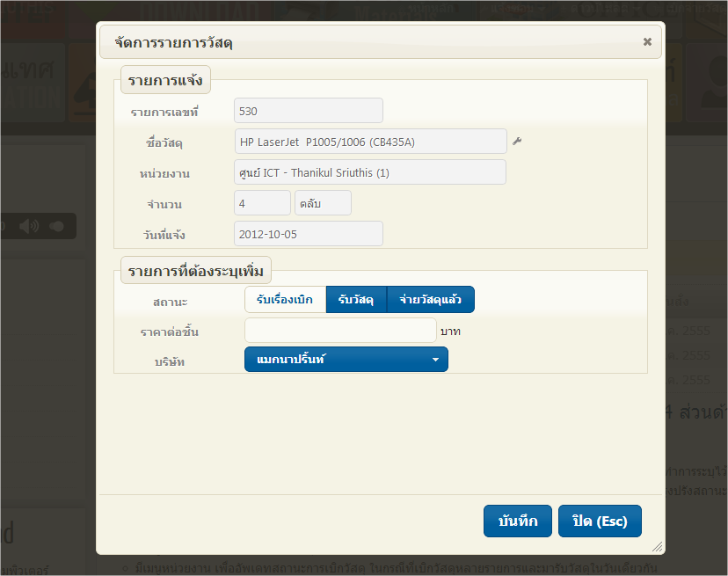Image resolution: width=728 pixels, height=576 pixels.
Task: Select the จ่ายวัสดุแล้ว status button
Action: 430,299
